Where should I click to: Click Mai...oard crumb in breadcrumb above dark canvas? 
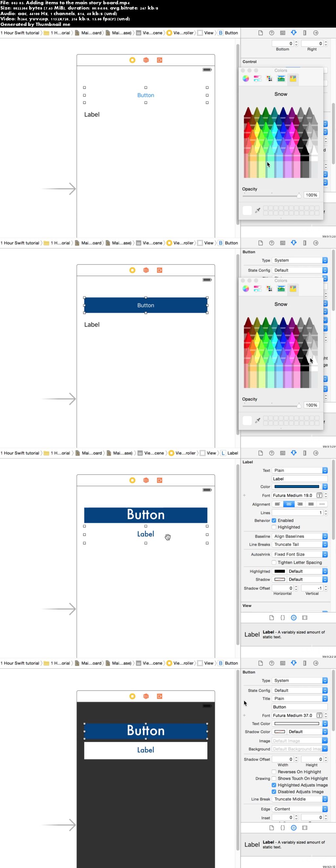coord(88,663)
